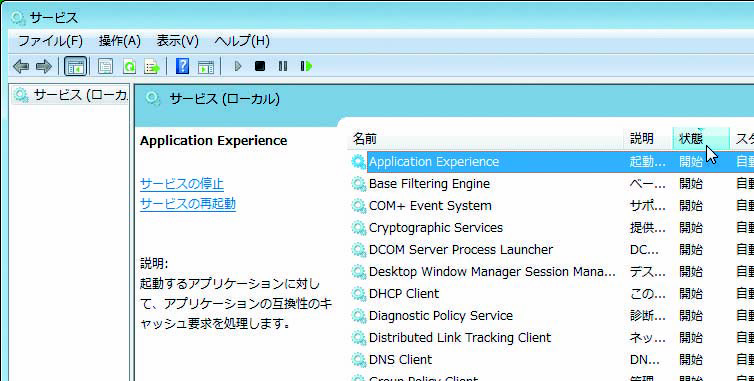
Task: Click the サービスの停止 link
Action: [182, 184]
